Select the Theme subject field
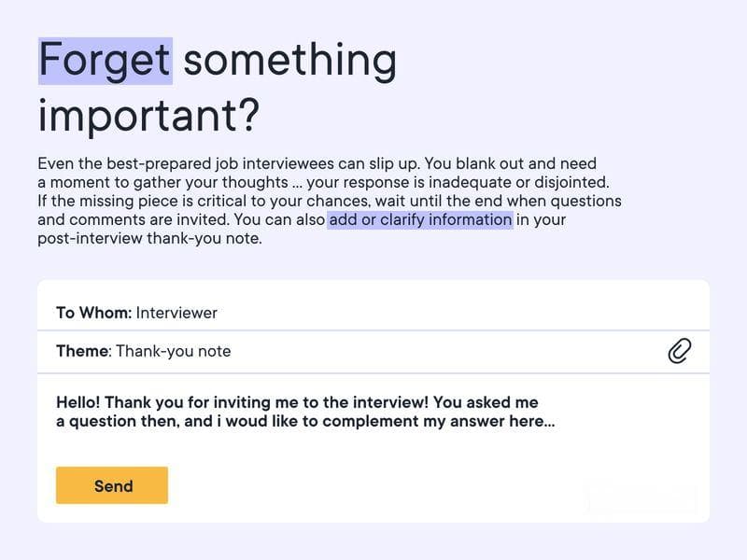Viewport: 747px width, 560px height. (x=373, y=352)
